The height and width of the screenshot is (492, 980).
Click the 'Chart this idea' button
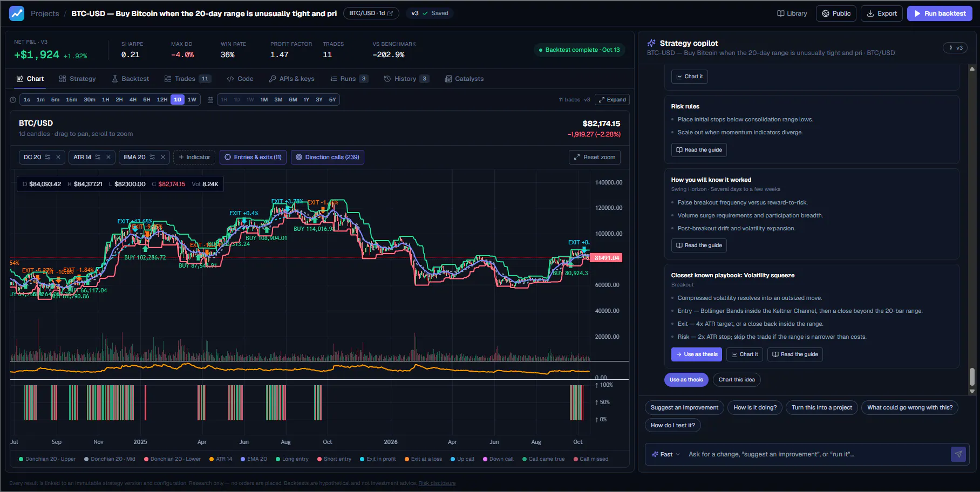point(737,380)
